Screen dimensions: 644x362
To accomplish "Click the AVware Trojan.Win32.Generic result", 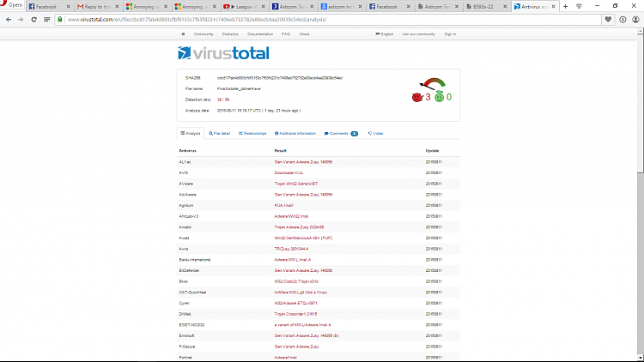I will click(x=295, y=184).
